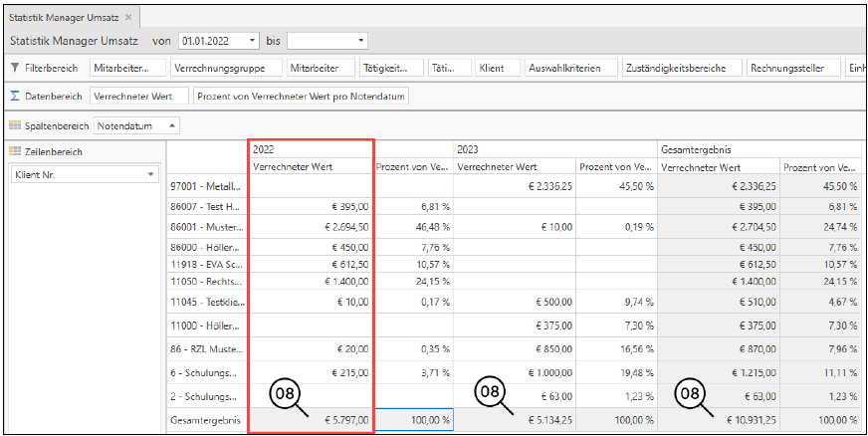Click the Datenbereich sigma icon
Image resolution: width=868 pixels, height=436 pixels.
coord(15,97)
